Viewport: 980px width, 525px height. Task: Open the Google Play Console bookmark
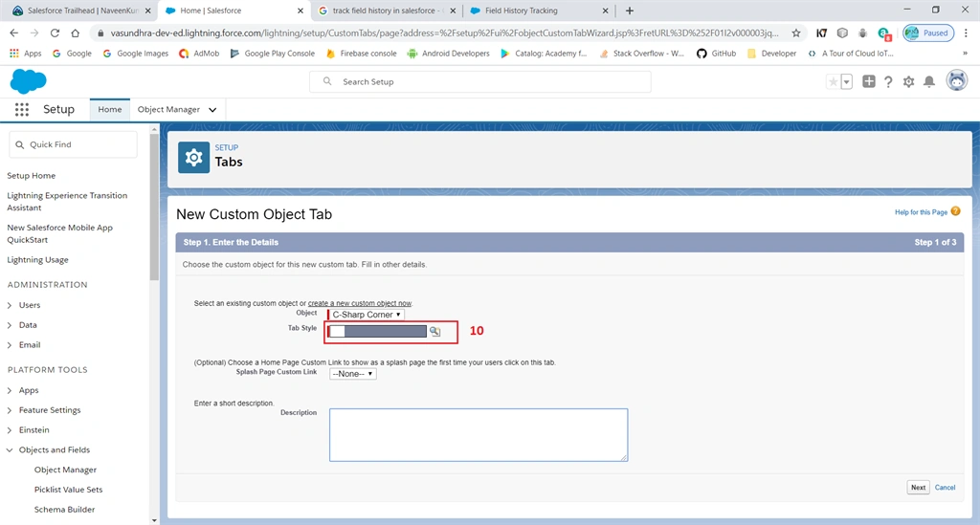click(x=273, y=54)
